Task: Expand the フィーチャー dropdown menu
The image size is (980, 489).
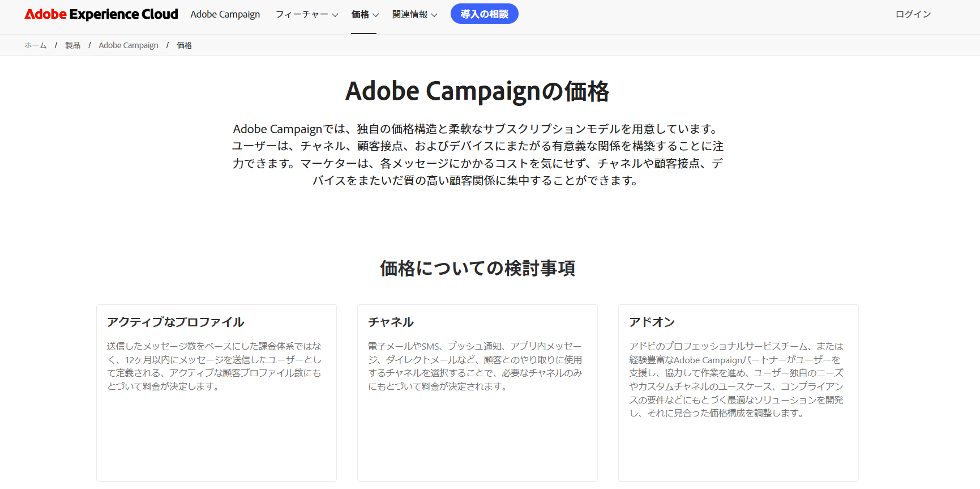Action: [x=307, y=14]
